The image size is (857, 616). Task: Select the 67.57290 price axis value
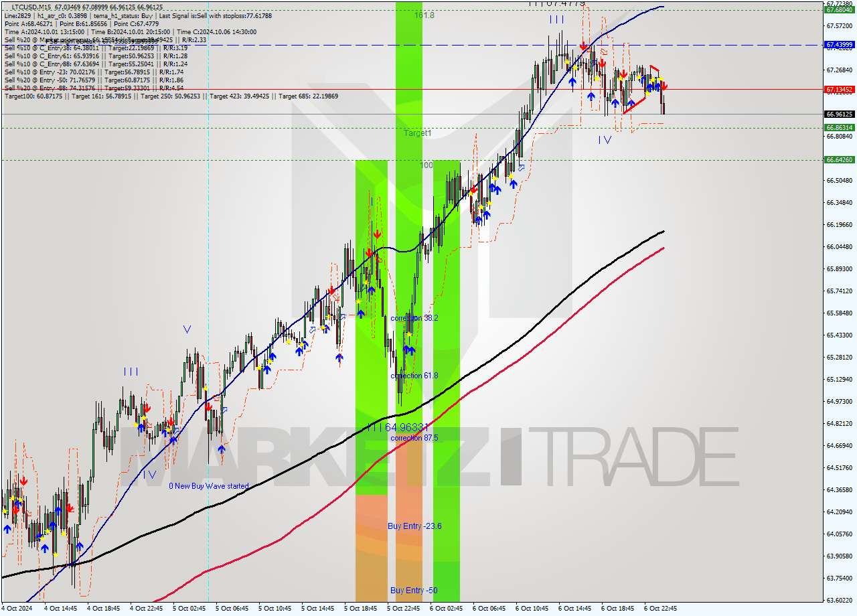pyautogui.click(x=839, y=25)
